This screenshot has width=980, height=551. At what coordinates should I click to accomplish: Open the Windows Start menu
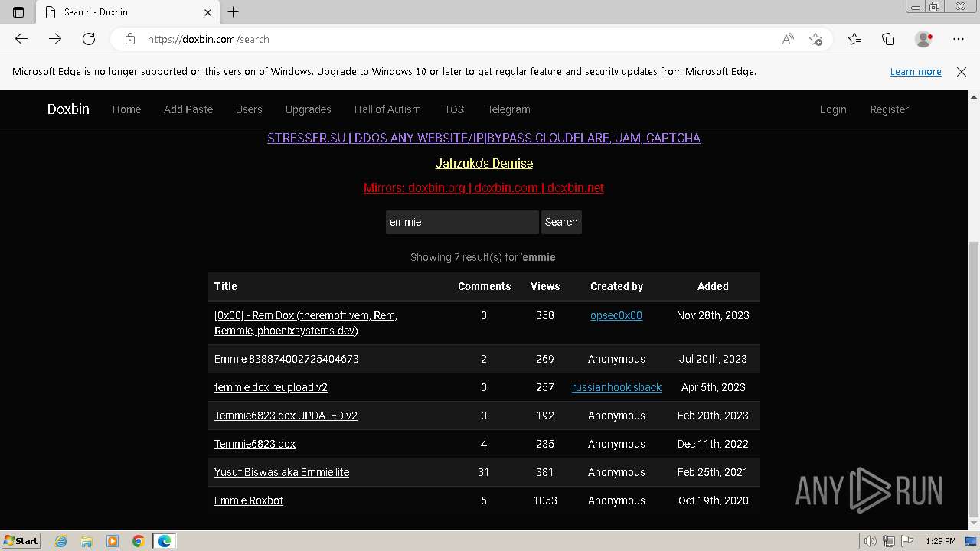(x=21, y=541)
